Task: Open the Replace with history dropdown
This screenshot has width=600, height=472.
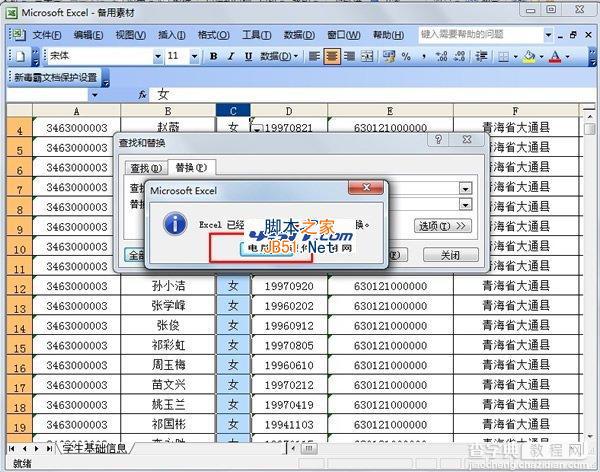Action: point(465,204)
